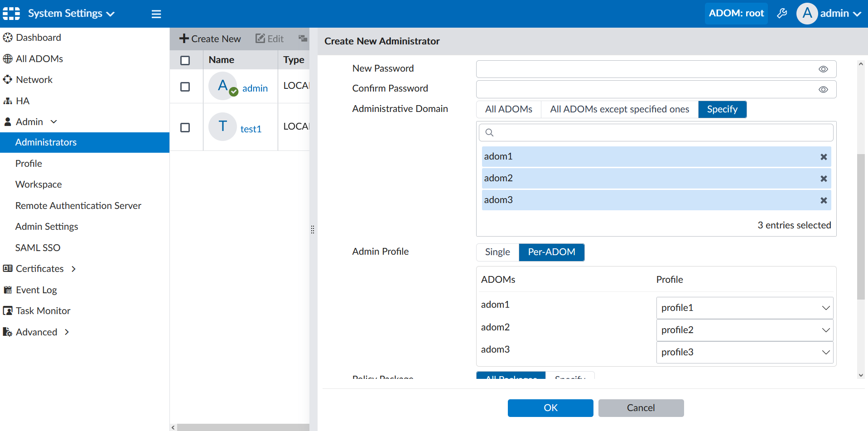The height and width of the screenshot is (431, 868).
Task: Click the hamburger menu icon in header
Action: (x=156, y=14)
